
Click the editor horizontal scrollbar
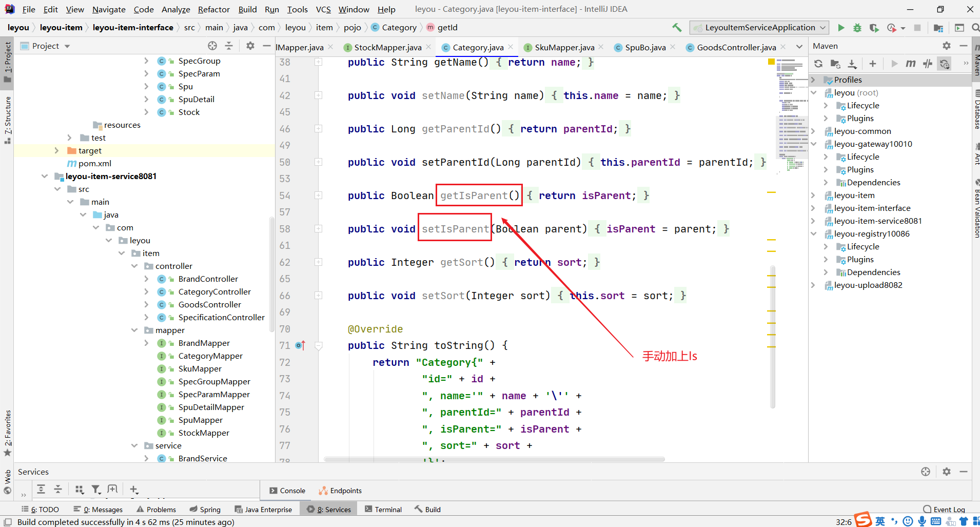pos(494,459)
